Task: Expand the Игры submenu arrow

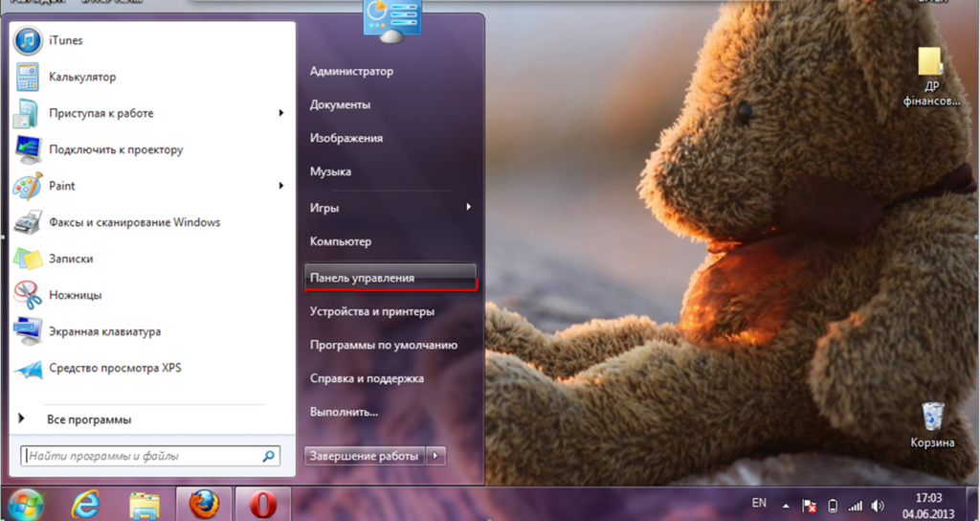Action: point(468,207)
